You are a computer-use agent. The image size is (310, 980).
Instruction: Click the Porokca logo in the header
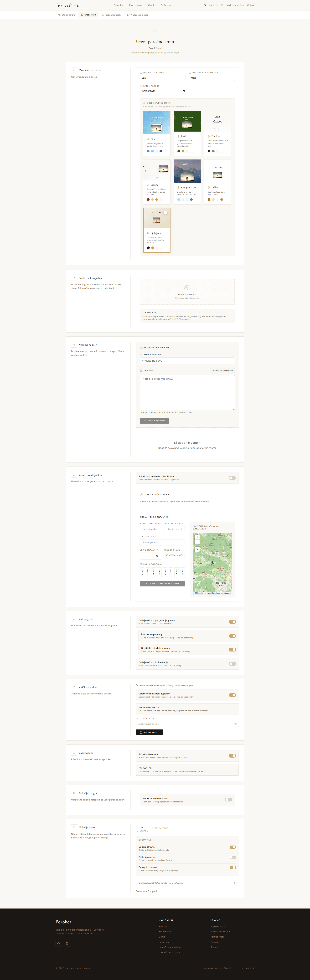pyautogui.click(x=68, y=5)
